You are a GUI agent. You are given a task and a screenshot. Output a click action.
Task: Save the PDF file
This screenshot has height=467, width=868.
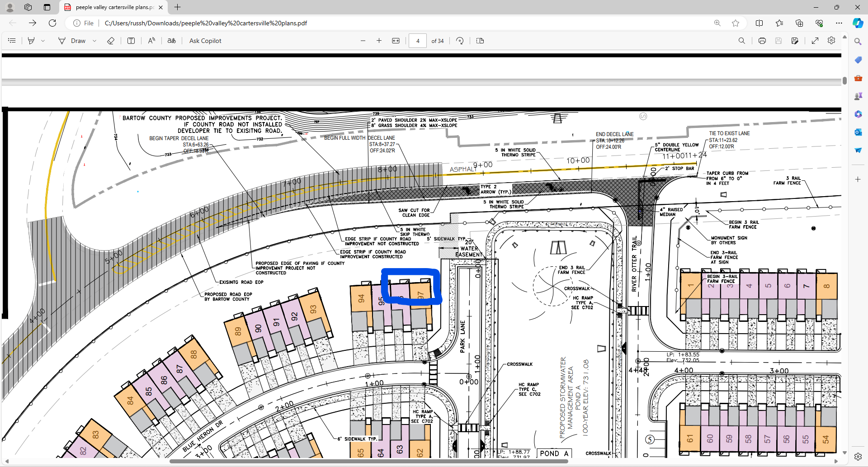tap(778, 41)
